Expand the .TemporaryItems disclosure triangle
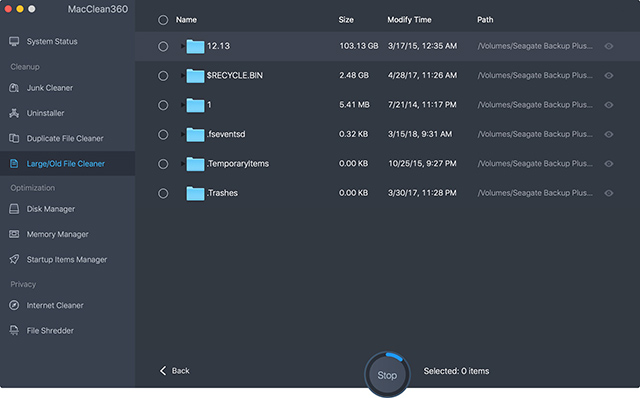Screen dimensions: 640x398 pyautogui.click(x=182, y=164)
